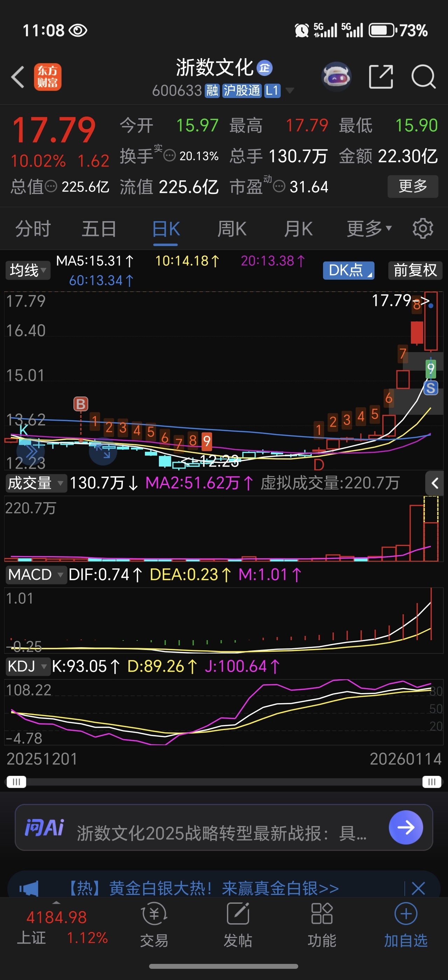Tap the back arrow icon
448x980 pixels.
pyautogui.click(x=18, y=77)
